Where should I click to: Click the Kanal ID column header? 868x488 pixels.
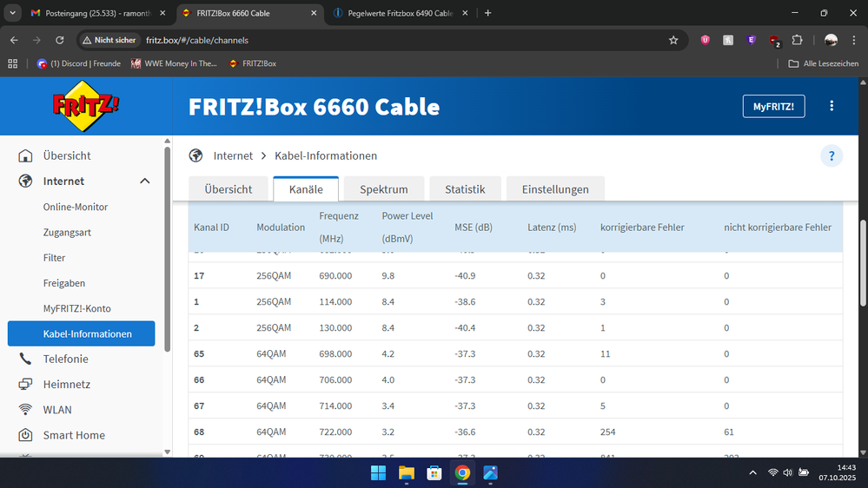pyautogui.click(x=211, y=228)
